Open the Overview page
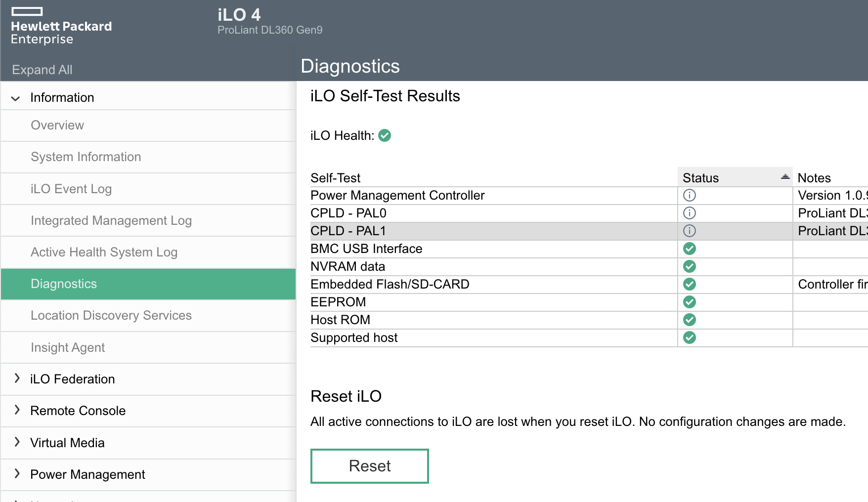 coord(148,125)
